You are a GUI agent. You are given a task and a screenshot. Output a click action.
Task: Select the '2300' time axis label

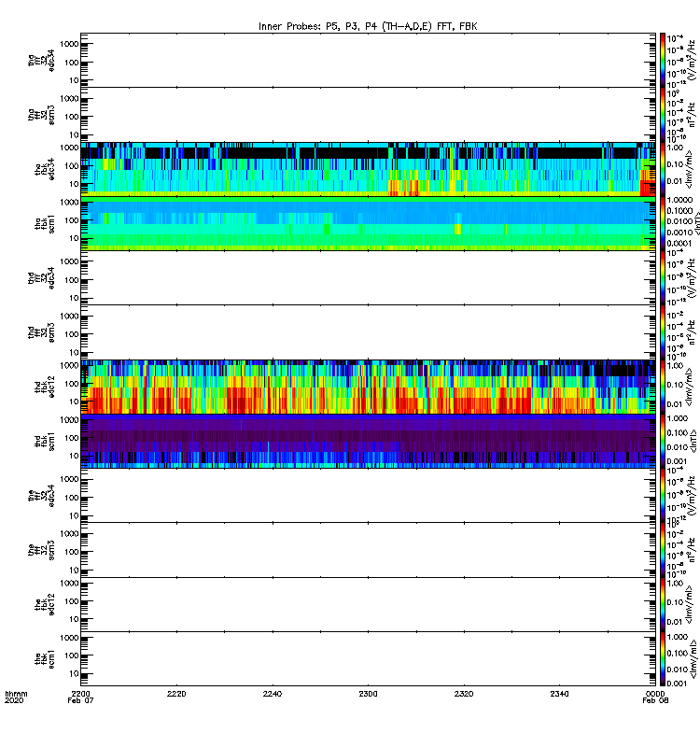click(368, 694)
